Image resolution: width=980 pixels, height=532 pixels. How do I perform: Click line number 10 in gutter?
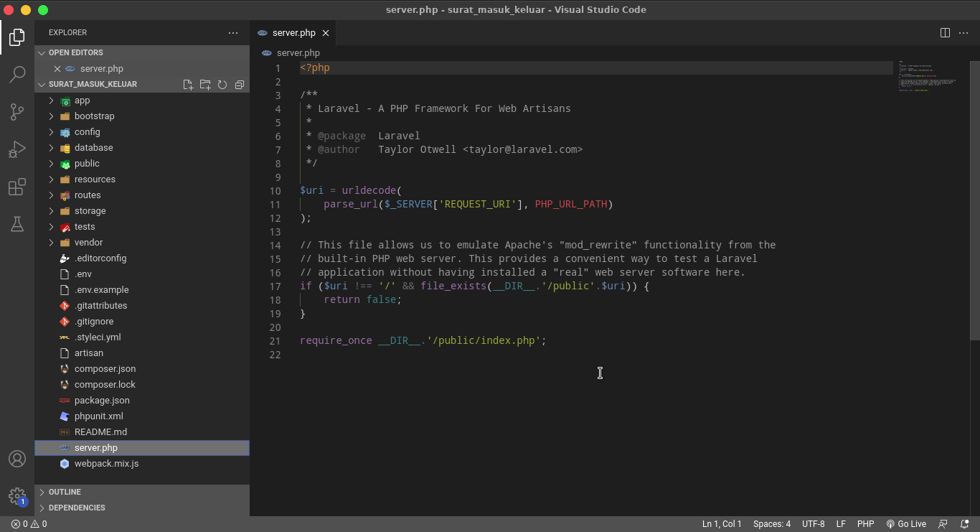275,191
